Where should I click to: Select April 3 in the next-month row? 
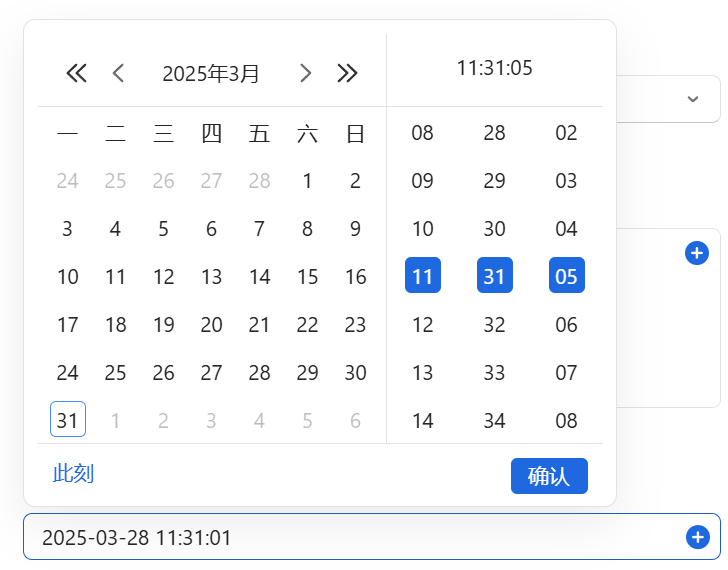tap(211, 421)
